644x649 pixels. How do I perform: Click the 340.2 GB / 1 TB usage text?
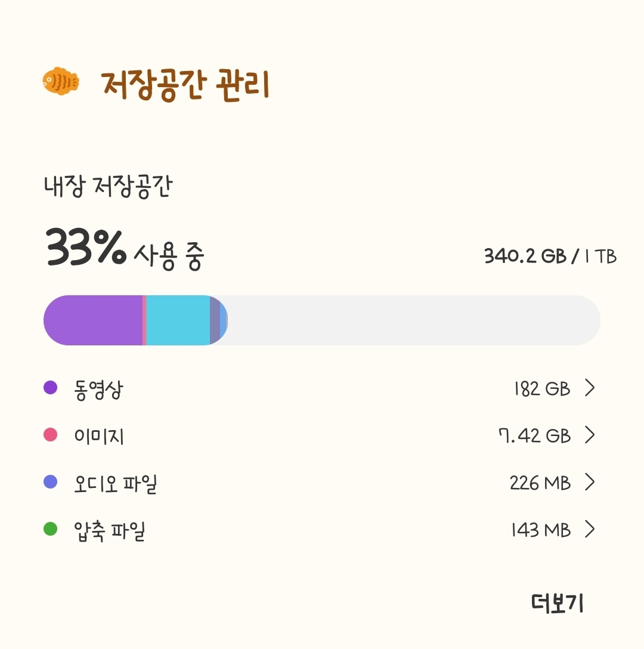coord(550,256)
